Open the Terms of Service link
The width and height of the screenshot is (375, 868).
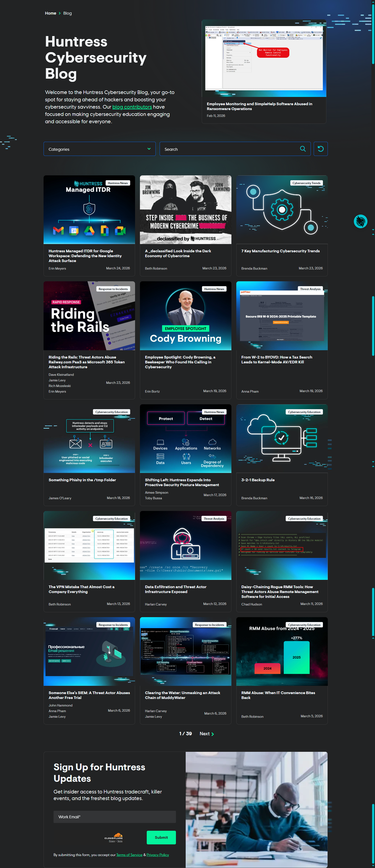click(x=129, y=855)
